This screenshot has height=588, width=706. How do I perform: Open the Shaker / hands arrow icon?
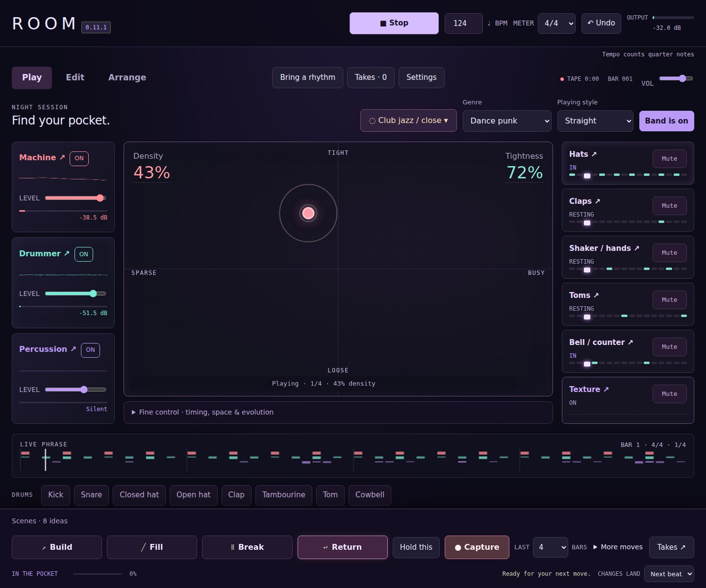pyautogui.click(x=636, y=248)
